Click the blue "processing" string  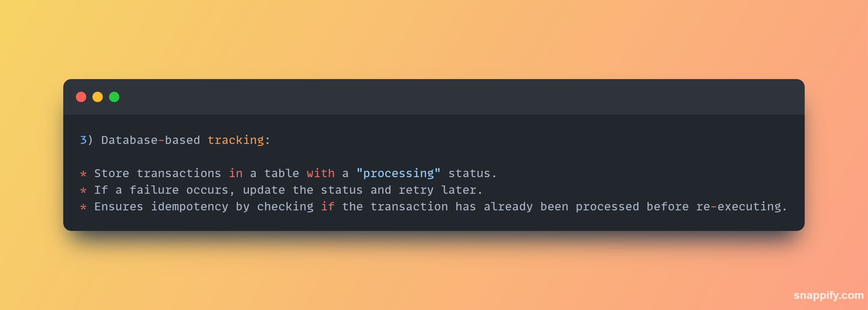point(398,173)
